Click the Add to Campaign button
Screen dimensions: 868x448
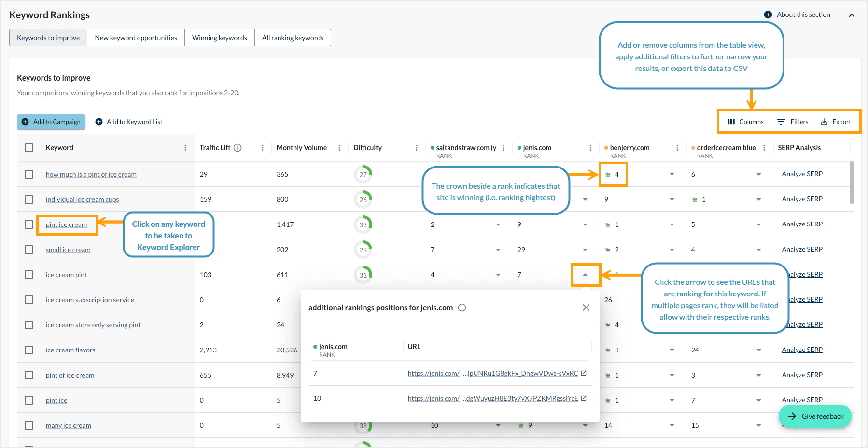point(51,122)
